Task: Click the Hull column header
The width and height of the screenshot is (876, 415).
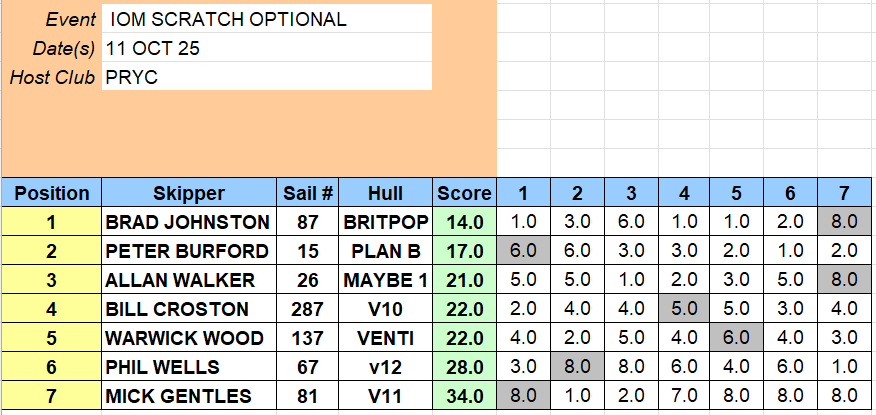Action: coord(385,193)
